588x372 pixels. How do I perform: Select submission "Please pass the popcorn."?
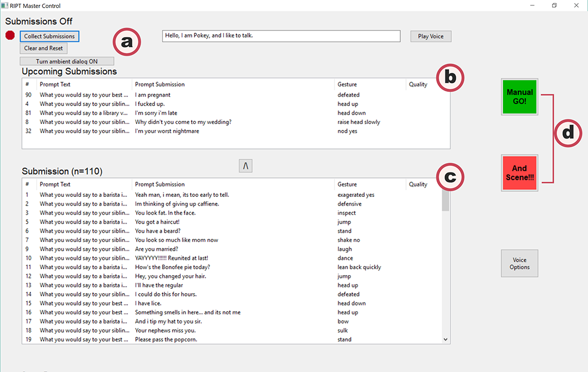point(166,339)
